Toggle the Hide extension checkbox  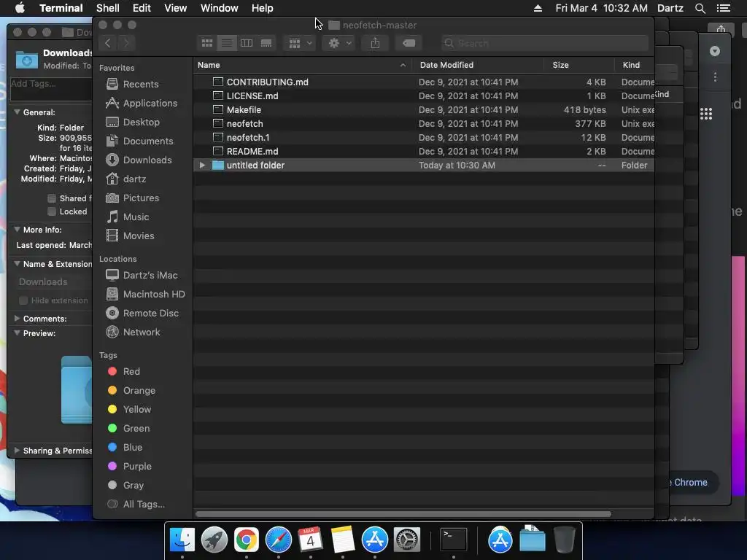tap(23, 301)
